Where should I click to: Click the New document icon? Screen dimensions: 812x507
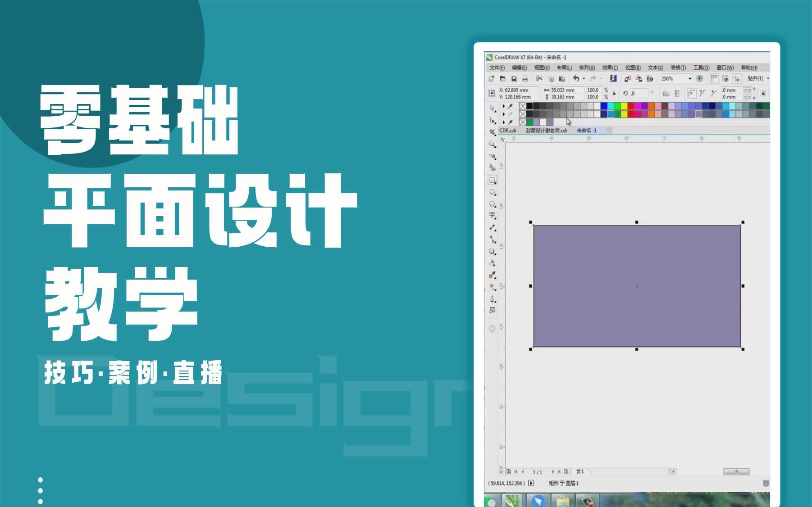click(x=492, y=78)
